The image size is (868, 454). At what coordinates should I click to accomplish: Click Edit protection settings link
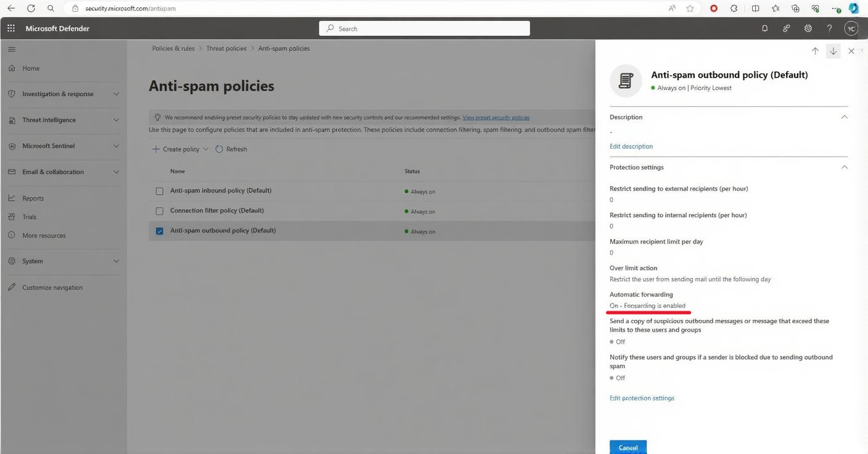tap(642, 398)
